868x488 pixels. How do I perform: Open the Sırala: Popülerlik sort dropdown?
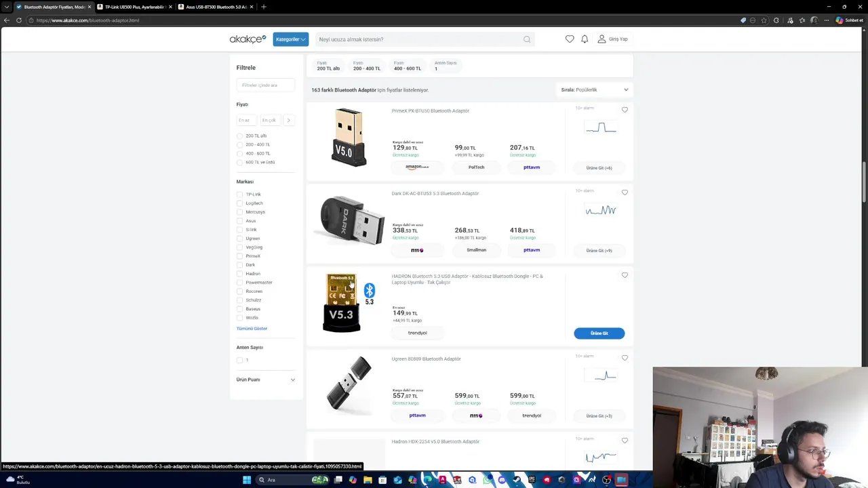[x=595, y=89]
